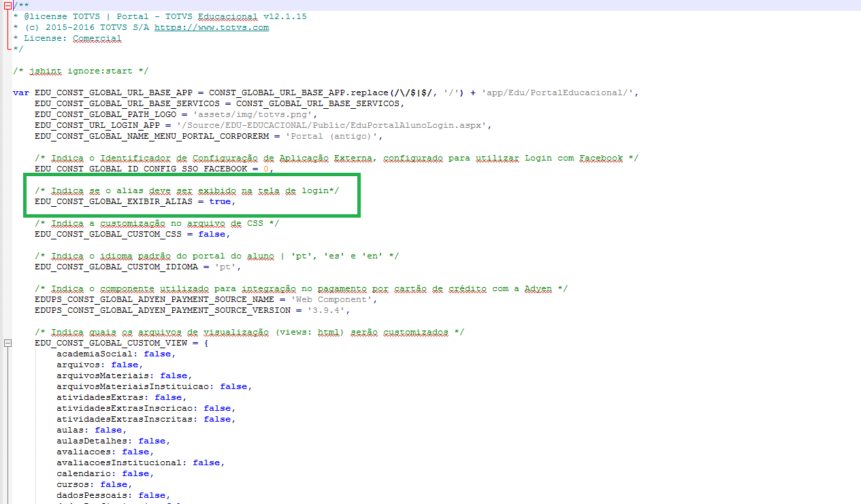861x504 pixels.
Task: Click the 'License: Comercial' comment line
Action: click(x=67, y=39)
